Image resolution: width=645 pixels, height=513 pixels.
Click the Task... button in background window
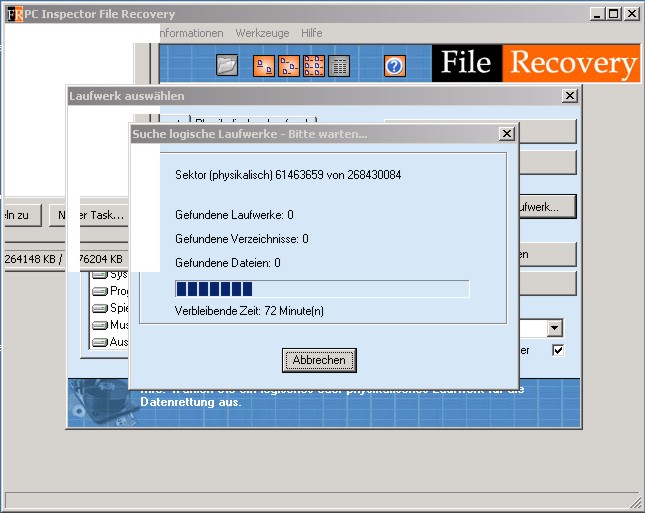88,215
